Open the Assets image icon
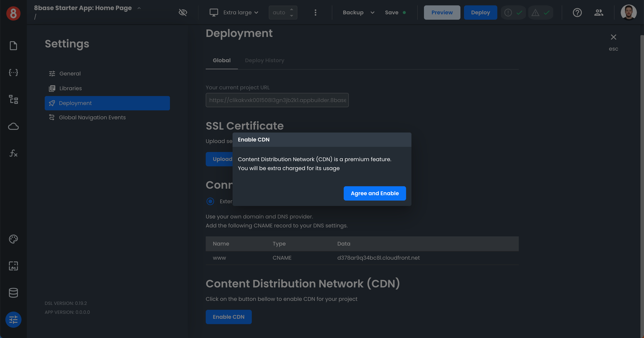The image size is (644, 338). pos(13,266)
